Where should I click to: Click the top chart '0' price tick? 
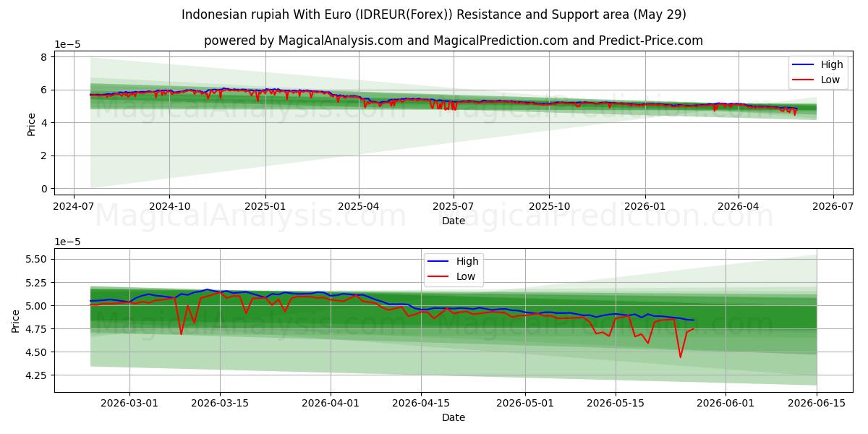[44, 189]
